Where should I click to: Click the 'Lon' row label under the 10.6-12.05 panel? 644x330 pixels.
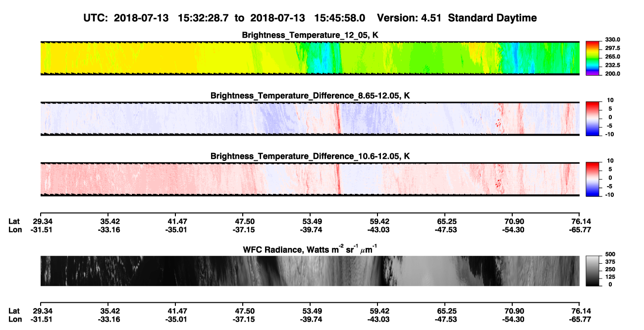pos(15,230)
